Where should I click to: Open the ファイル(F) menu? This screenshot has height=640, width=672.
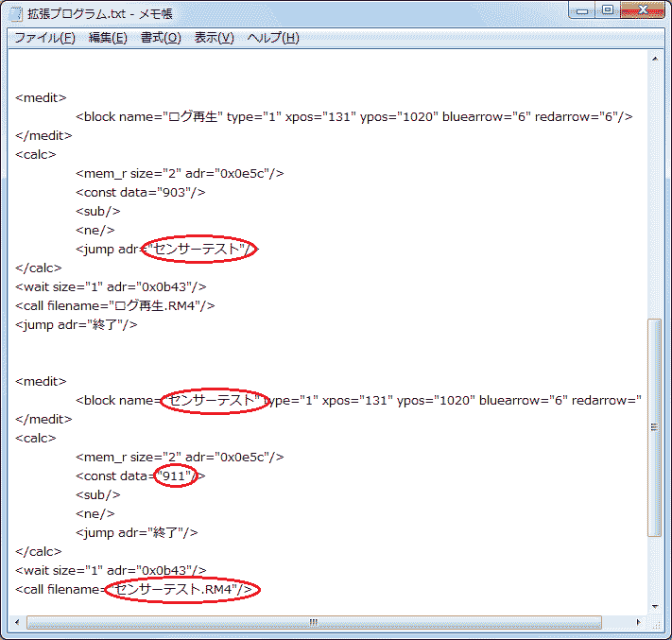click(44, 38)
